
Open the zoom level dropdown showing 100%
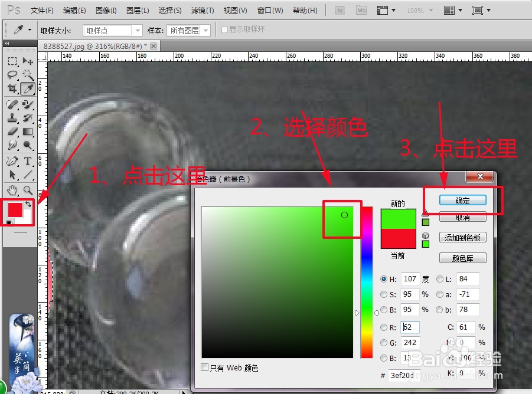419,10
